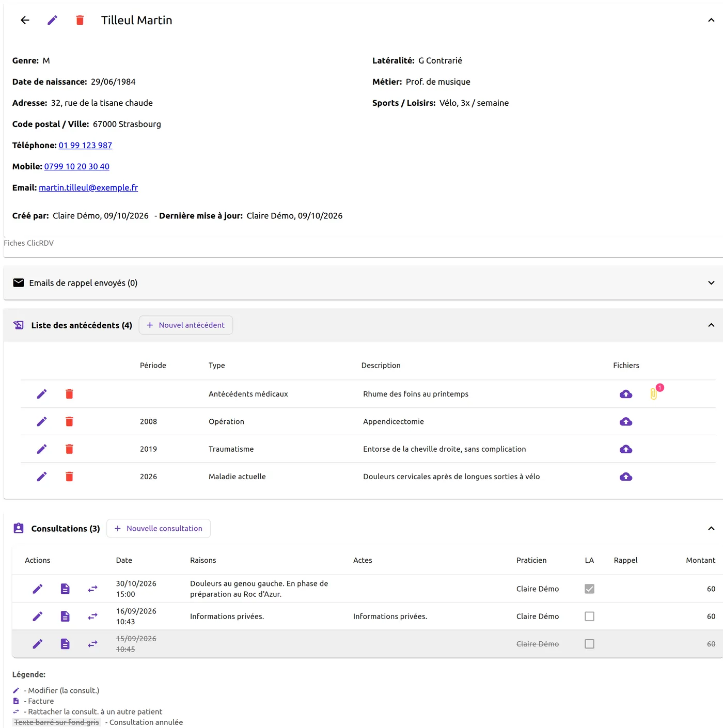Reassign 16/09/2026 consultation to another patient
Screen dimensions: 723x728
click(92, 616)
